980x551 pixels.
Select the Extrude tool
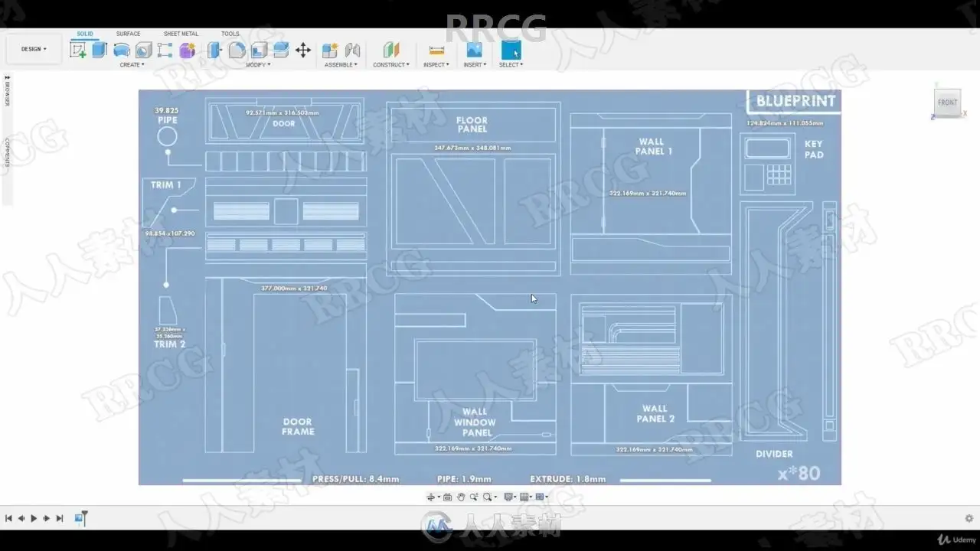tap(100, 51)
